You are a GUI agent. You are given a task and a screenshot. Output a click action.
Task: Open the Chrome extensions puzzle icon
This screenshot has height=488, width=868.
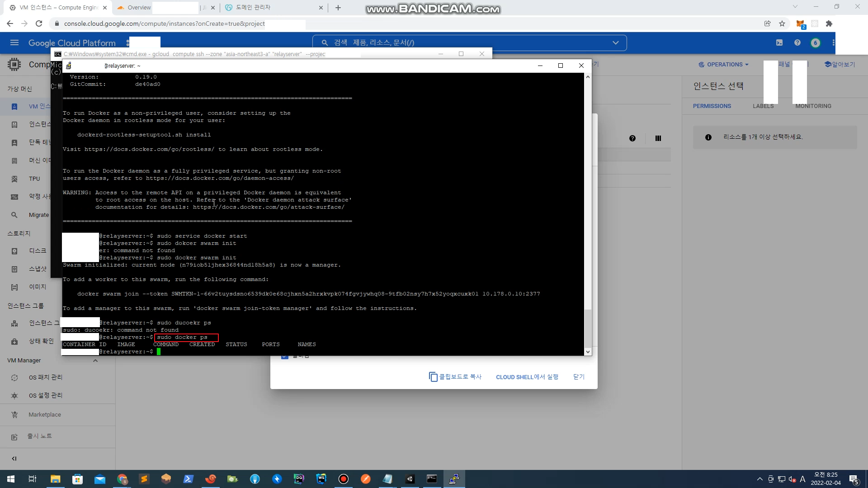(x=829, y=23)
